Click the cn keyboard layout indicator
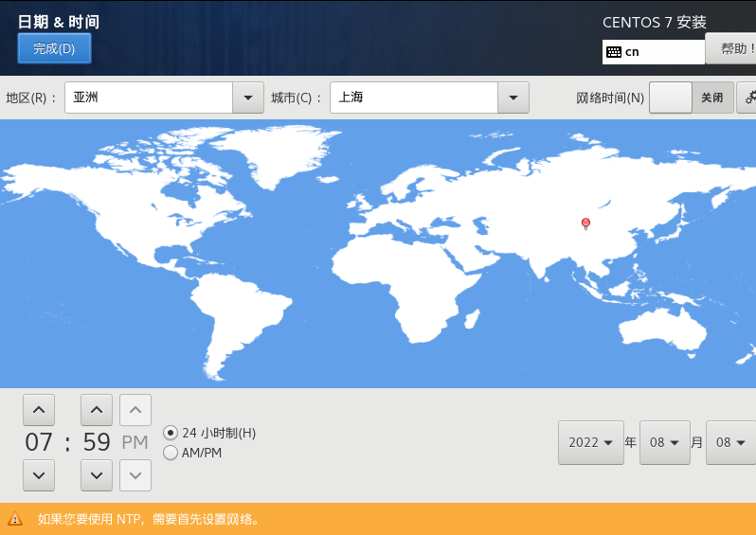 (654, 51)
